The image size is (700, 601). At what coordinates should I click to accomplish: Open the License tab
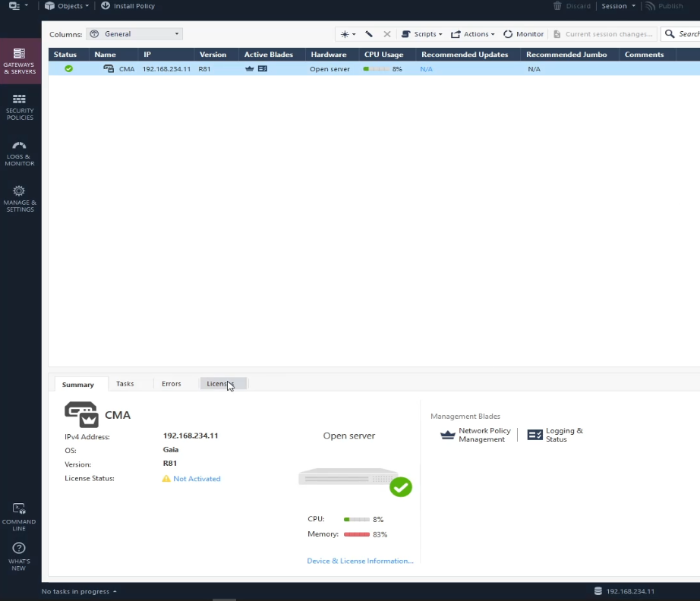(222, 383)
